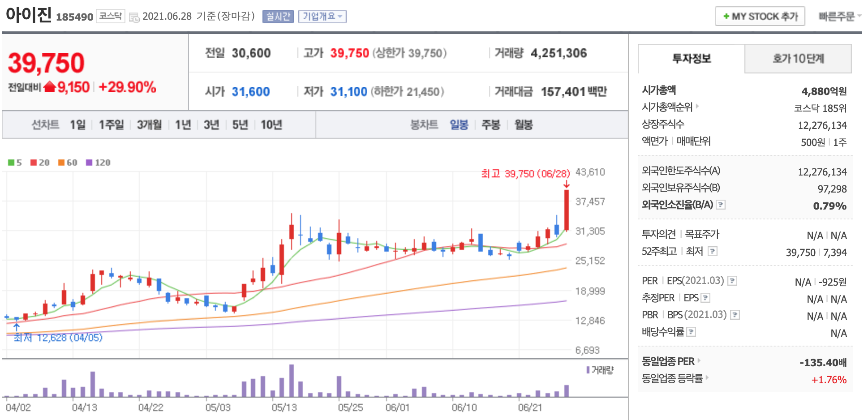The image size is (868, 420).
Task: Click the 05/13 date on the chart axis
Action: [x=284, y=407]
